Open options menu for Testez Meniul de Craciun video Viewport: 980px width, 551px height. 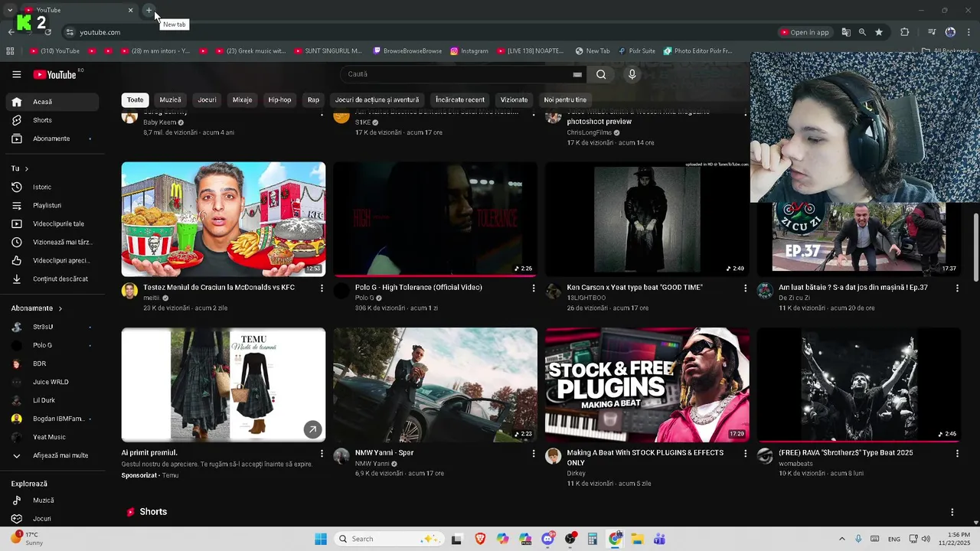point(322,288)
